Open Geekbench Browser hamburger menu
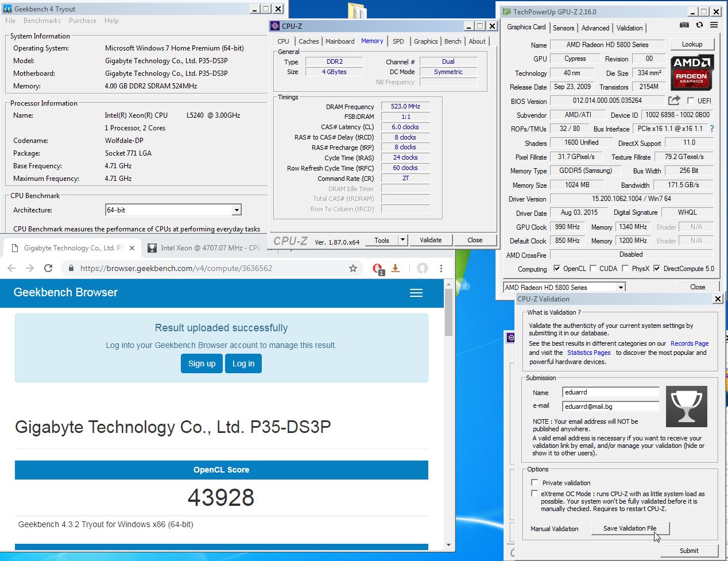Viewport: 728px width, 561px height. coord(416,293)
